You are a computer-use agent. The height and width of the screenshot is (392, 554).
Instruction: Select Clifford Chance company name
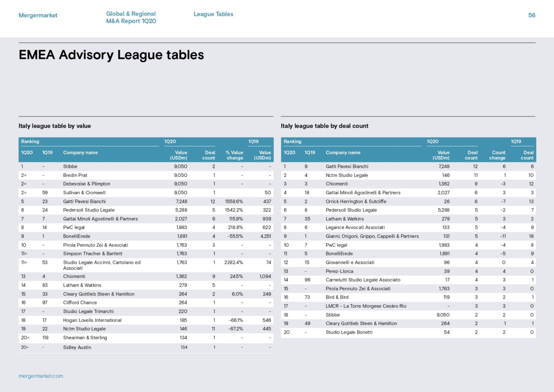[x=80, y=303]
